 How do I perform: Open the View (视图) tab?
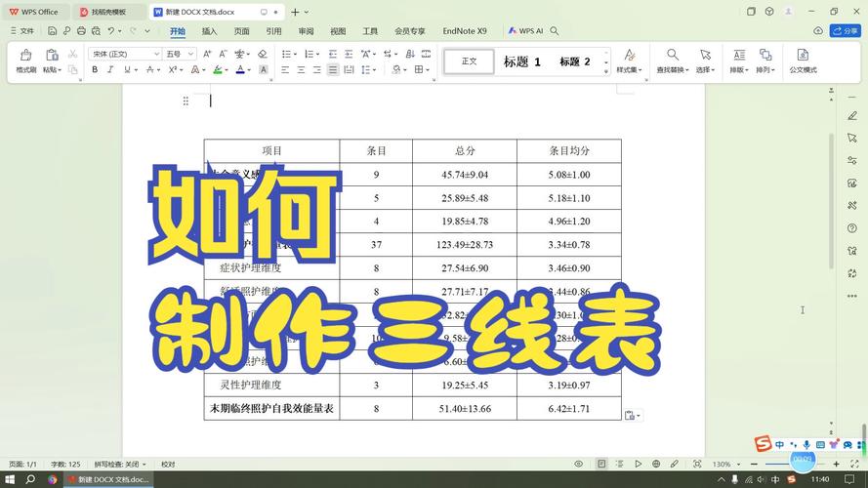[x=338, y=31]
